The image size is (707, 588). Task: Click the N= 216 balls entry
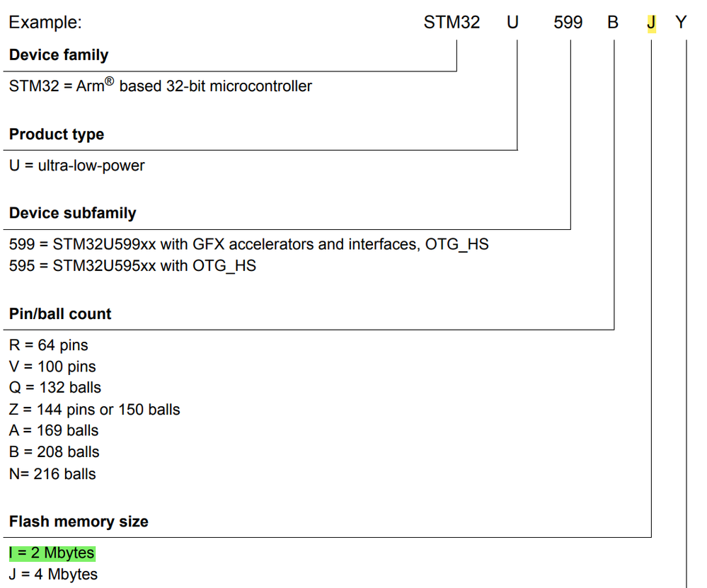[52, 474]
